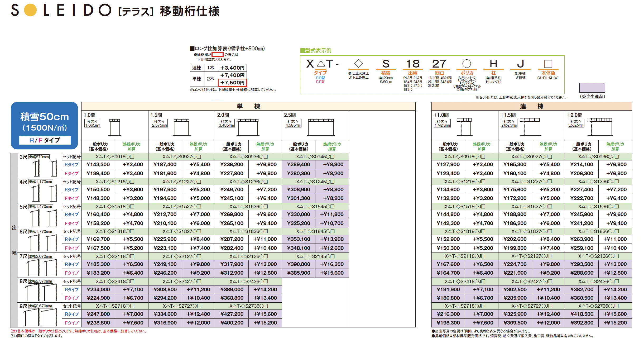644x343 pixels.
Task: Click the diamond symbol in the 型式表示例 box
Action: 358,63
